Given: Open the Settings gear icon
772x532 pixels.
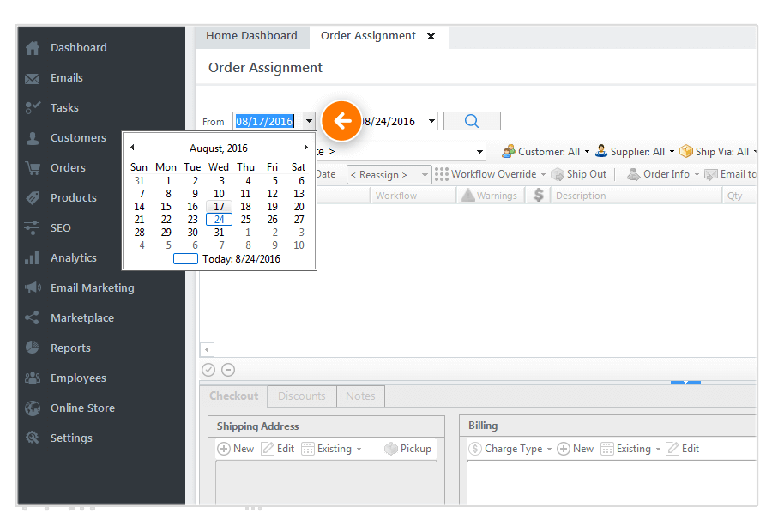Looking at the screenshot, I should tap(33, 438).
